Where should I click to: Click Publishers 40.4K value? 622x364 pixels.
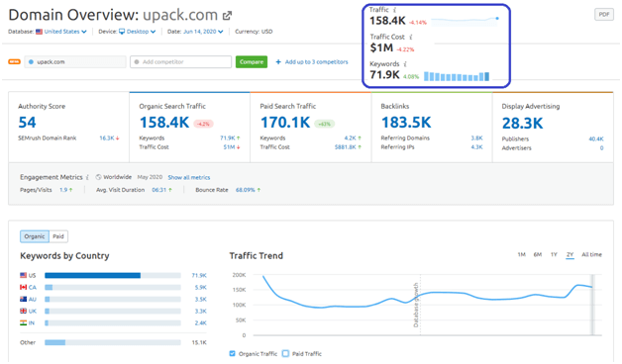click(x=596, y=139)
